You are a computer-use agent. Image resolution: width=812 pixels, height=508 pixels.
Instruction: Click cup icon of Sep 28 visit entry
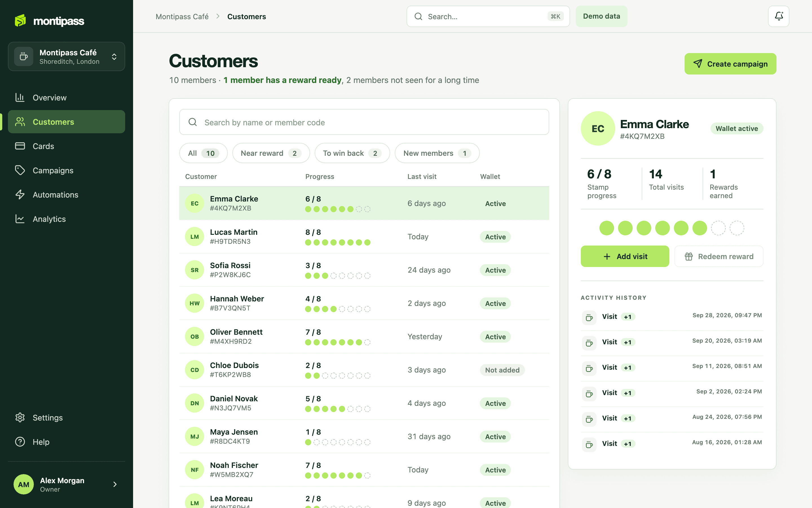point(589,317)
